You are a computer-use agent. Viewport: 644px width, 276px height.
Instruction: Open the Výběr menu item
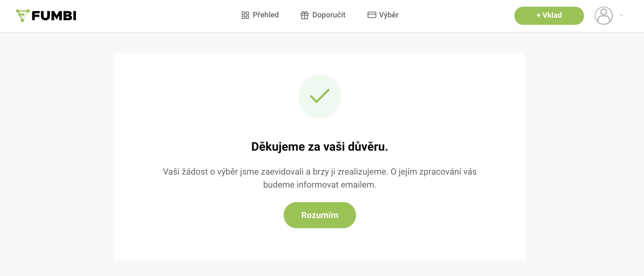coord(389,15)
